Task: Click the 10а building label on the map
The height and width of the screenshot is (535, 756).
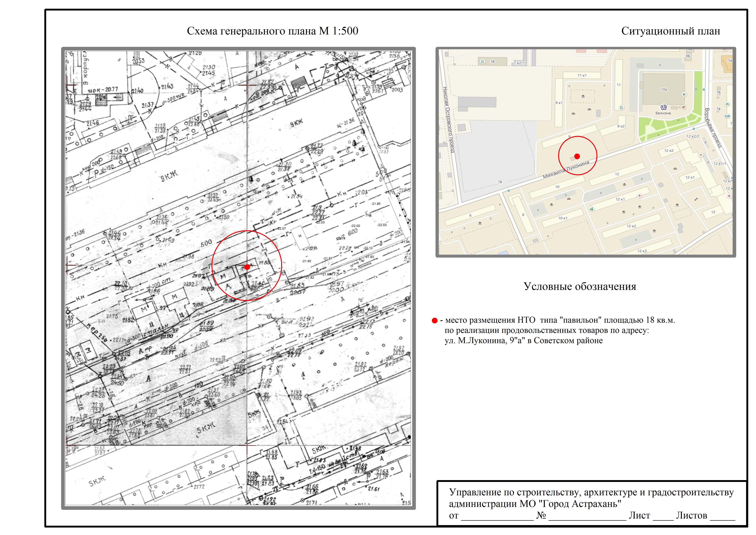Action: point(664,89)
